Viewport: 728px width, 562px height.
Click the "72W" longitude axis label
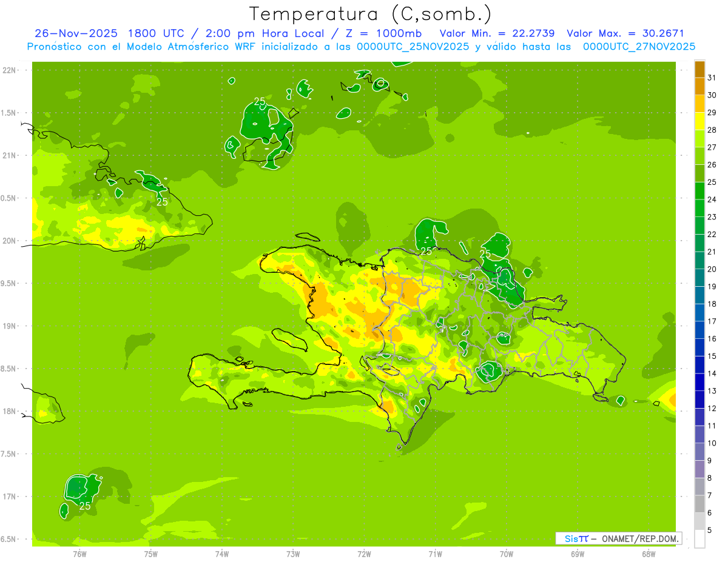pyautogui.click(x=364, y=554)
